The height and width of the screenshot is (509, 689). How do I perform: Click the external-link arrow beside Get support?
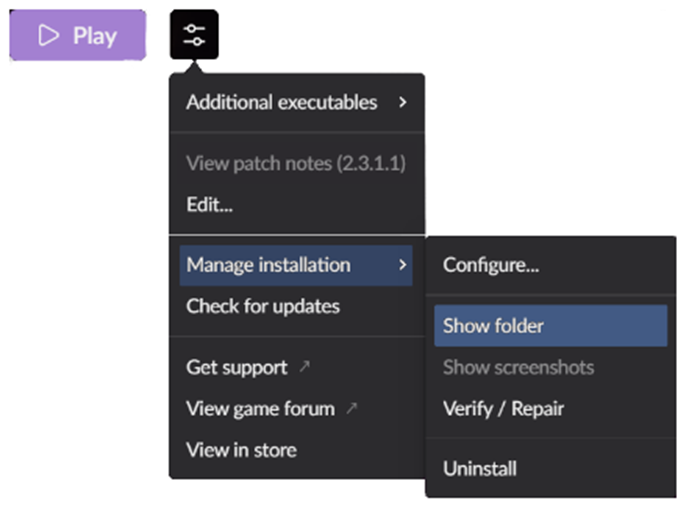click(x=304, y=367)
